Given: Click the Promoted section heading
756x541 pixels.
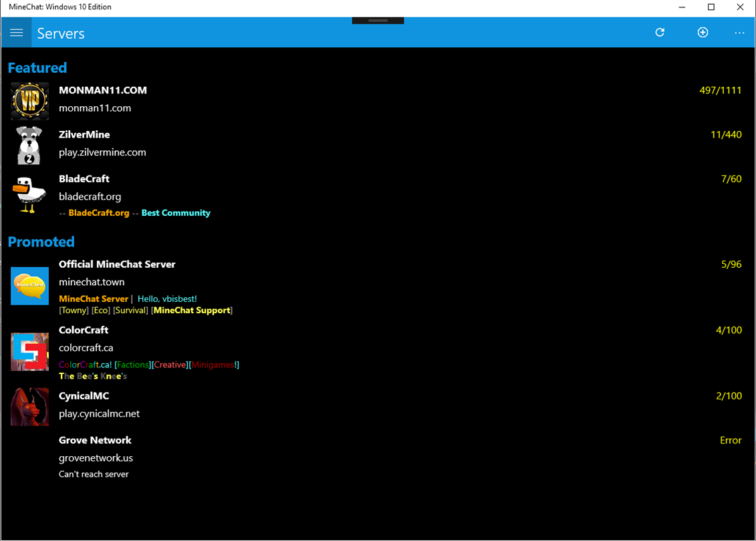Looking at the screenshot, I should (41, 241).
